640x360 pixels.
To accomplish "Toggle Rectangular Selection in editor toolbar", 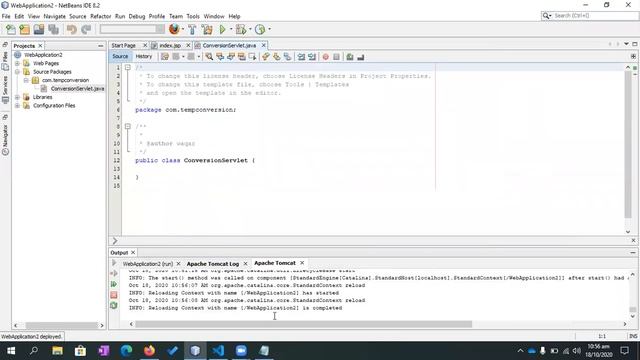I will click(x=252, y=57).
